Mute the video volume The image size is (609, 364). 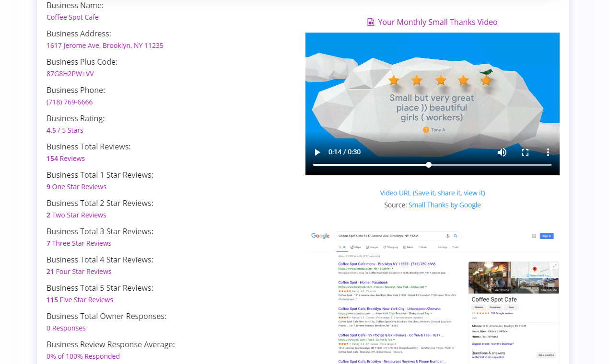click(x=502, y=152)
